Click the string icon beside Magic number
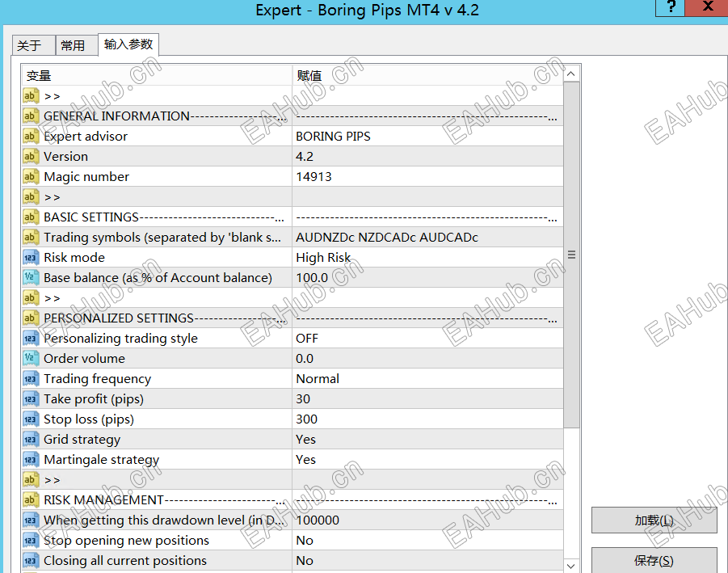 (x=31, y=176)
